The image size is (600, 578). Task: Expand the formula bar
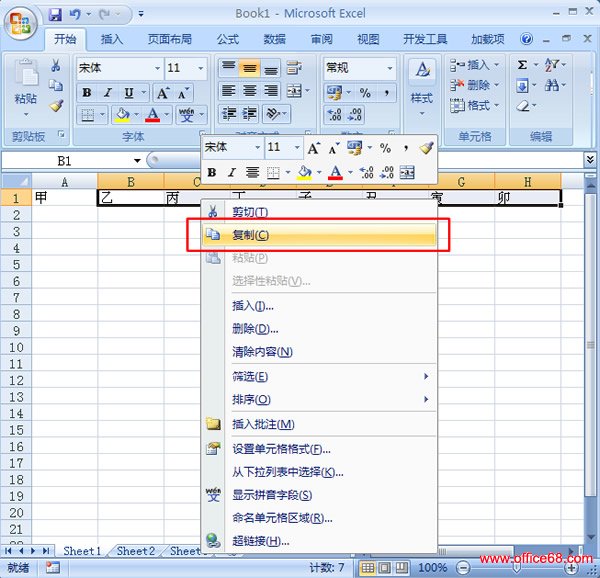(x=590, y=160)
